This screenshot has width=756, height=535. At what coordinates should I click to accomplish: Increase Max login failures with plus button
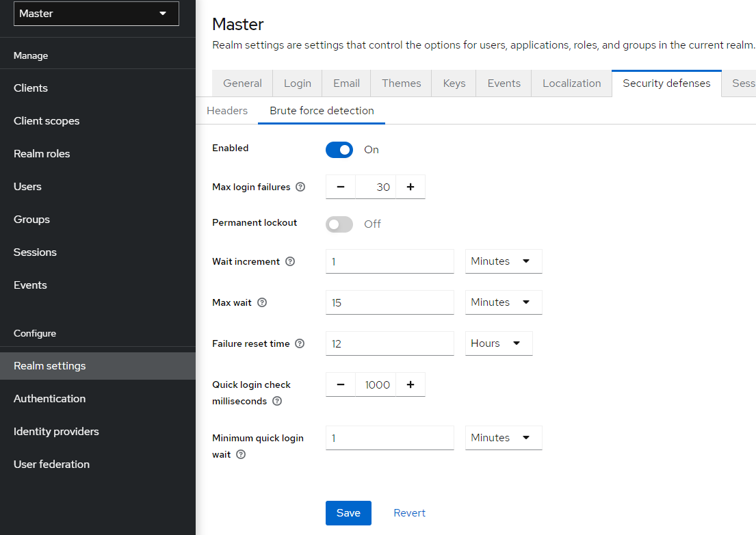pyautogui.click(x=410, y=187)
